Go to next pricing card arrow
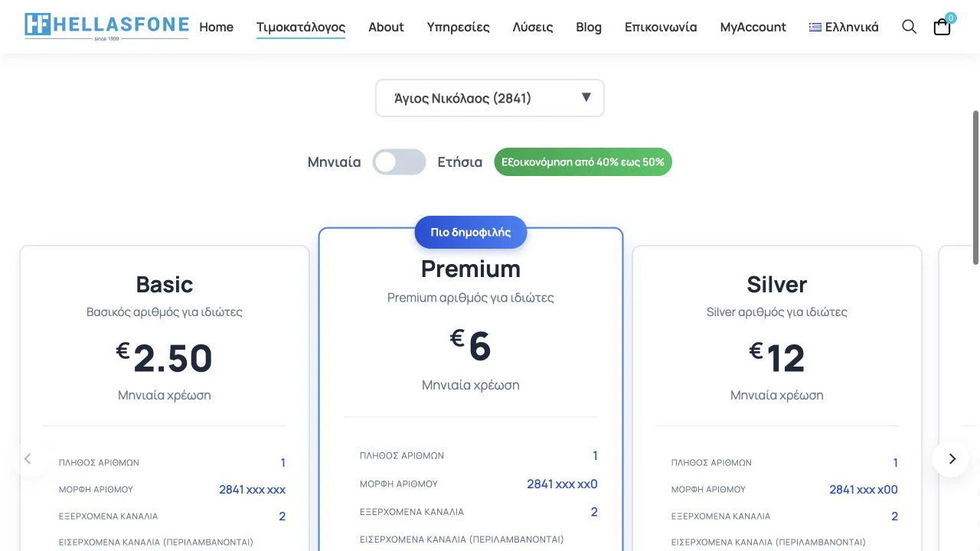 (x=952, y=459)
